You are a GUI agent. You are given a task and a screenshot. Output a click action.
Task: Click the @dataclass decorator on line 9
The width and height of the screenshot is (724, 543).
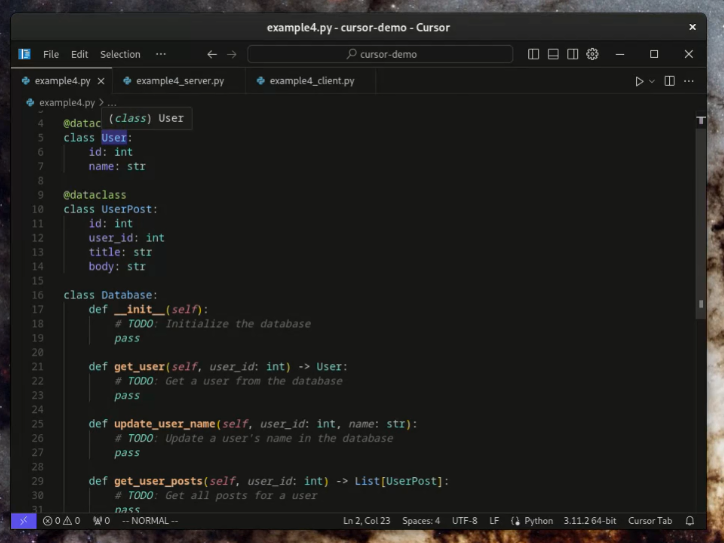95,195
